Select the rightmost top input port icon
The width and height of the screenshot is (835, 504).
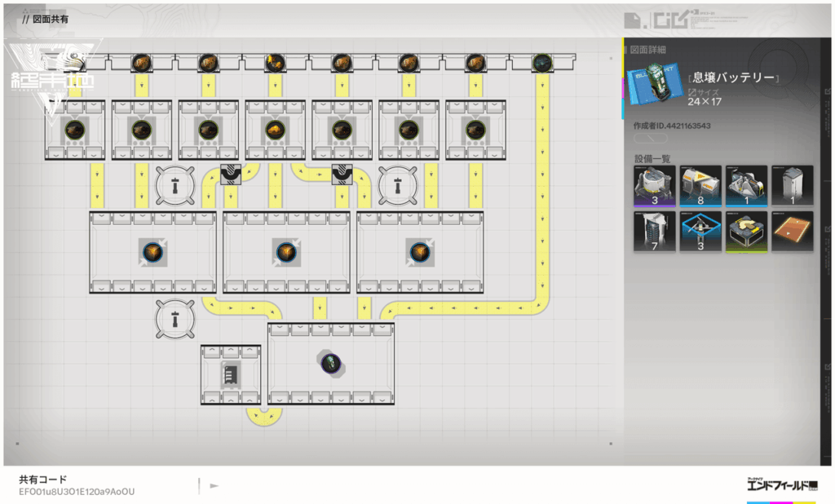tap(542, 62)
